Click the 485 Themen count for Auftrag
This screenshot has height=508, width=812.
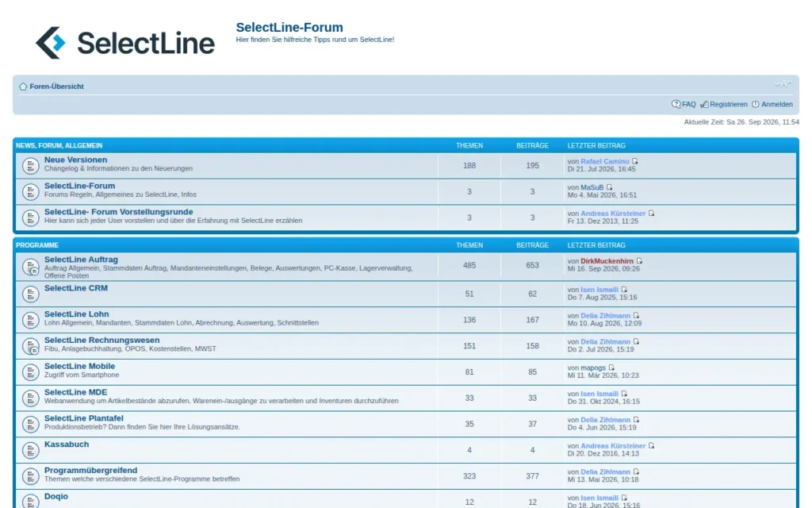(x=469, y=265)
